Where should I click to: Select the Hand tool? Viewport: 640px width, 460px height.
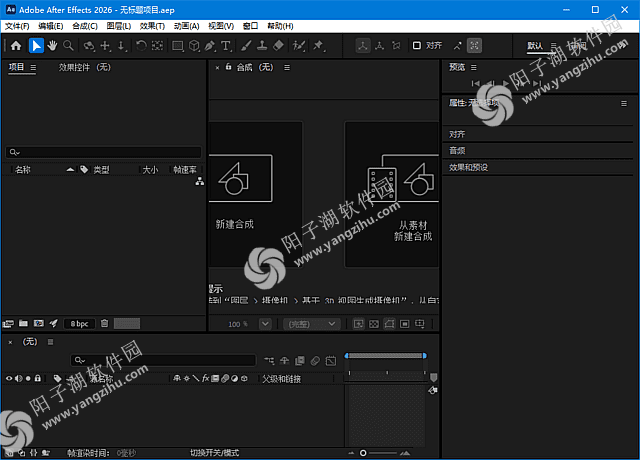coord(52,45)
